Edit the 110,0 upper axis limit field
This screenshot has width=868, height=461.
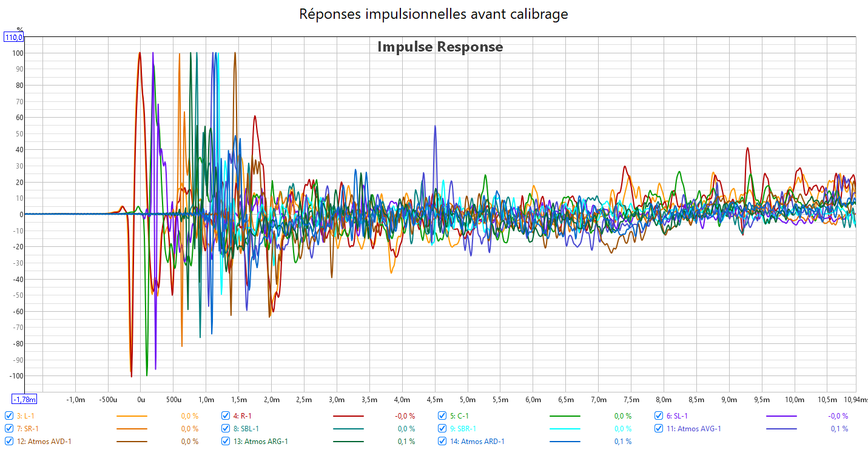tap(14, 38)
